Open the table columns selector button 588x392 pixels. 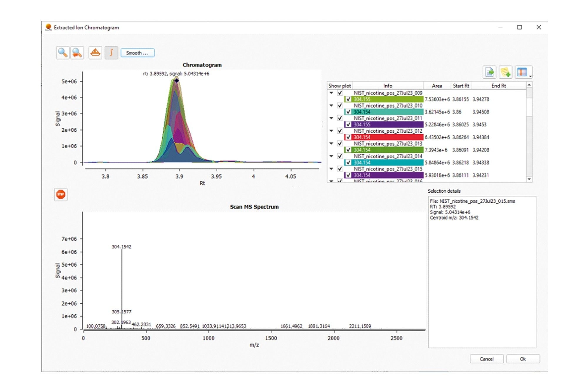click(523, 72)
